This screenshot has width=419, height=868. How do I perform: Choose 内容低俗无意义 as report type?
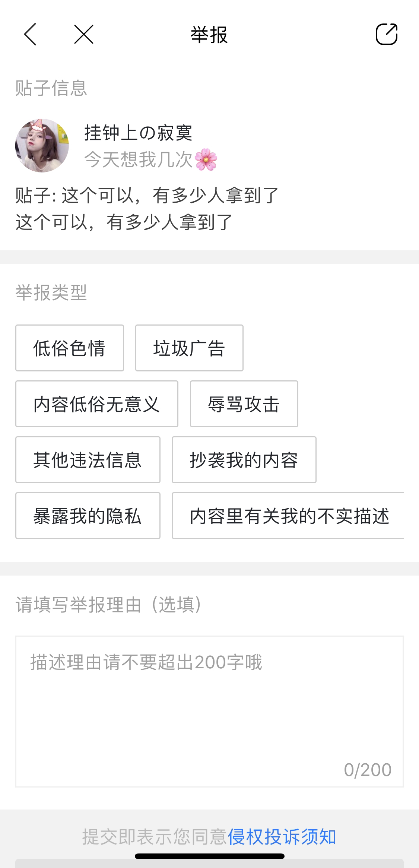click(97, 404)
